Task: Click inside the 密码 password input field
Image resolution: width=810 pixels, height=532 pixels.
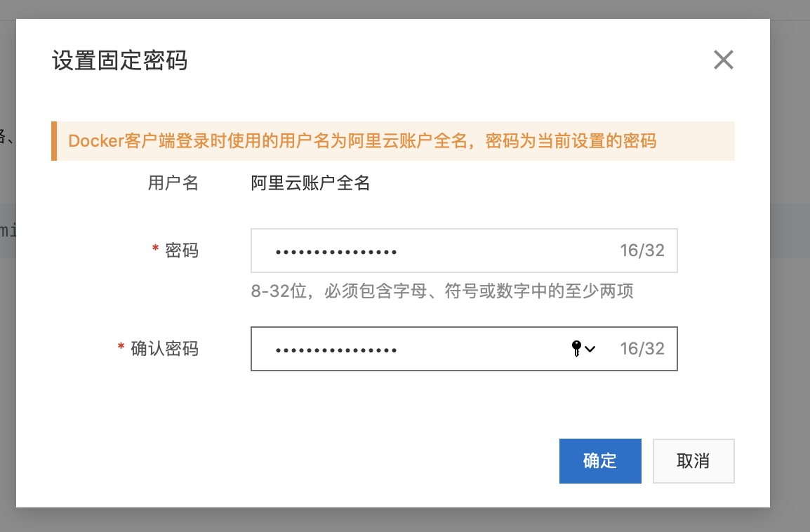Action: click(421, 251)
